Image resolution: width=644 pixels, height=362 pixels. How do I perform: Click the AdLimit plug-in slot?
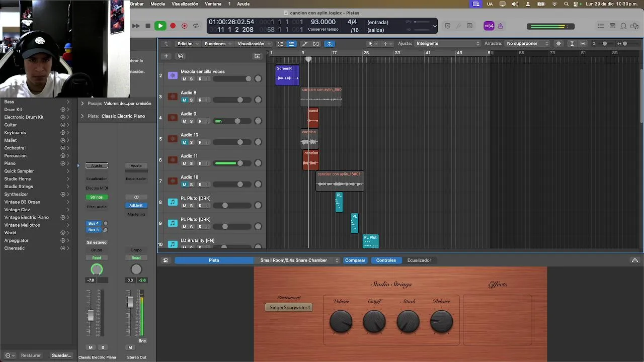[136, 205]
